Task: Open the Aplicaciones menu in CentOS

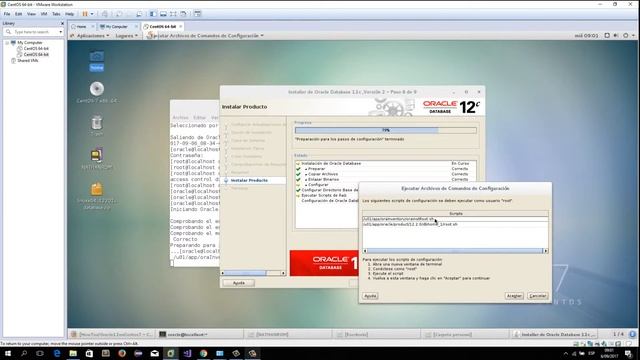Action: (93, 36)
